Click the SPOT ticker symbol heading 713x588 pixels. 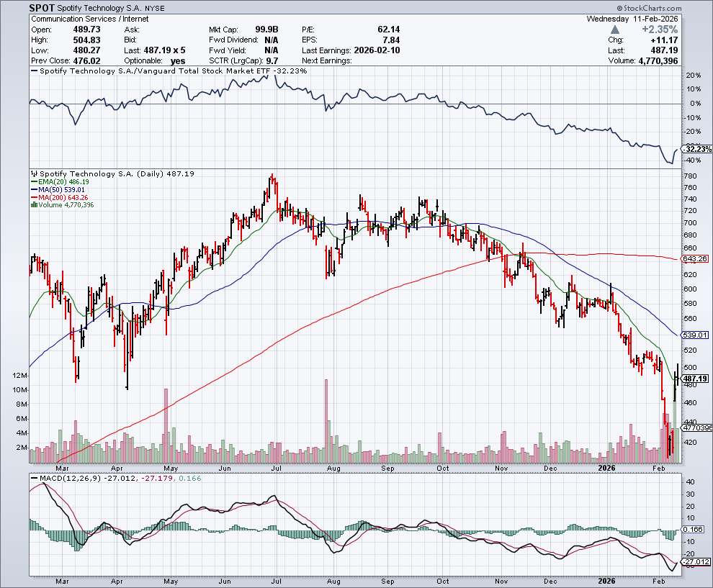click(x=42, y=8)
